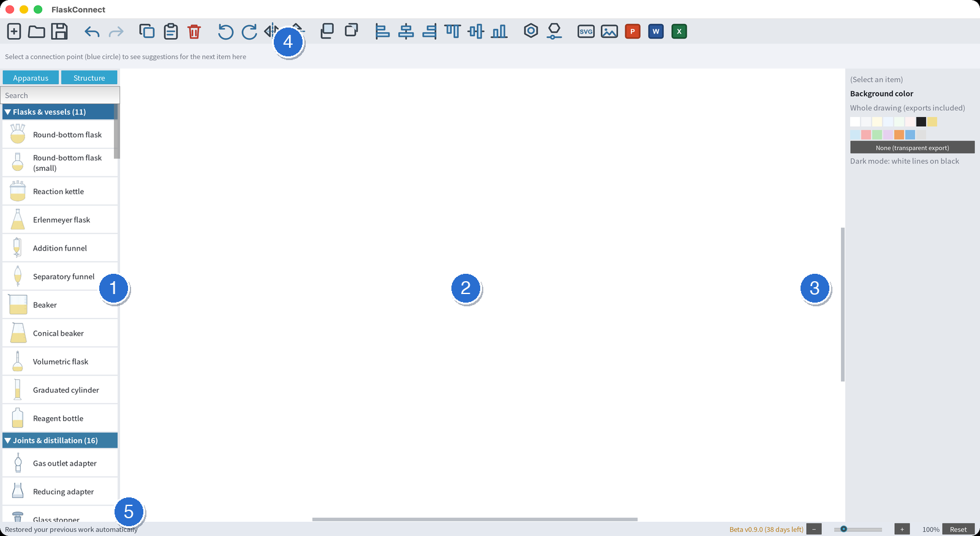Click None (transparent export) button
This screenshot has height=536, width=980.
point(912,148)
